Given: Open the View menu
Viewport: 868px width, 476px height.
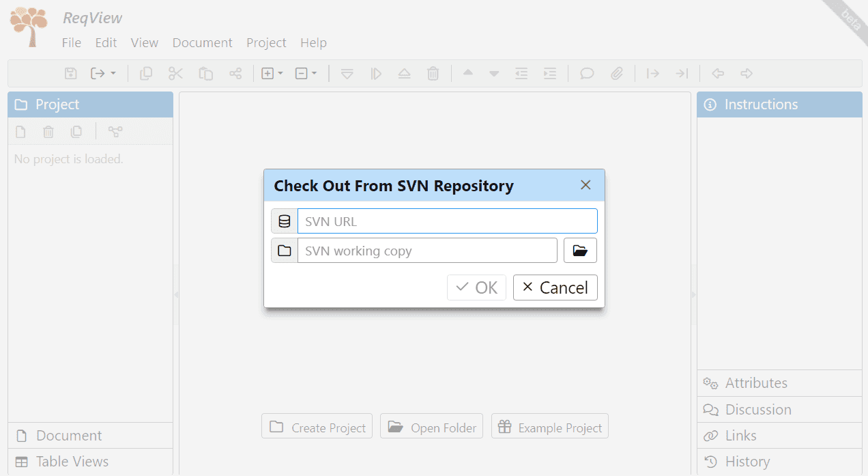Looking at the screenshot, I should pos(145,42).
